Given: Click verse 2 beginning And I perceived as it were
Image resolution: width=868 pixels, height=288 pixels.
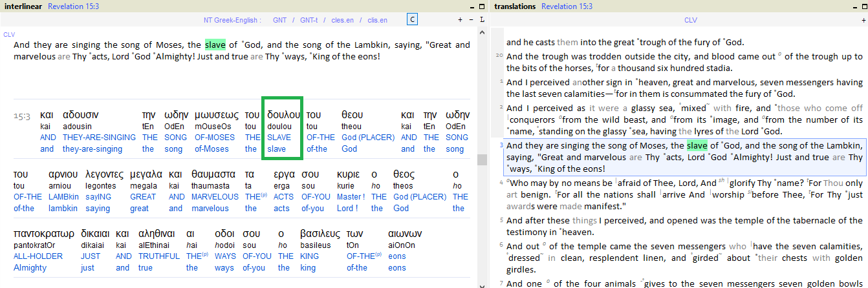Looking at the screenshot, I should click(684, 119).
